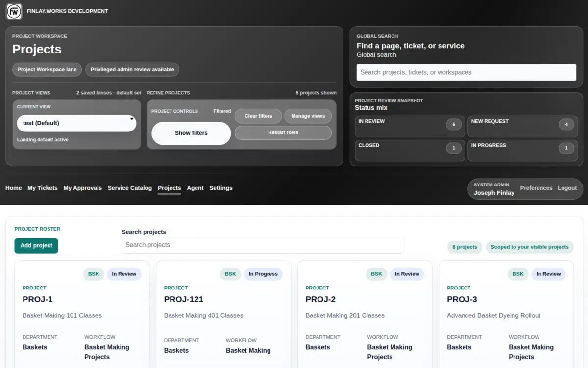Image resolution: width=588 pixels, height=368 pixels.
Task: Click Basket Making 401 Classes text
Action: pyautogui.click(x=204, y=315)
